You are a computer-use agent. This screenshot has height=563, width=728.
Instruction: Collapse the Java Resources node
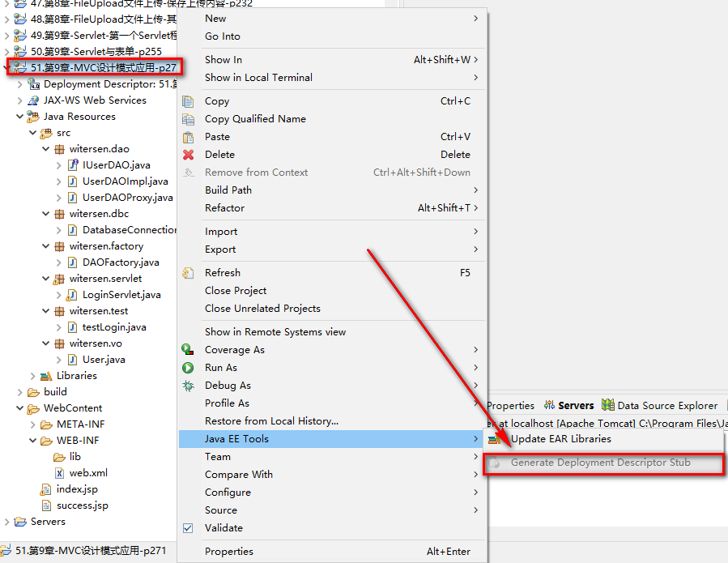[x=20, y=117]
